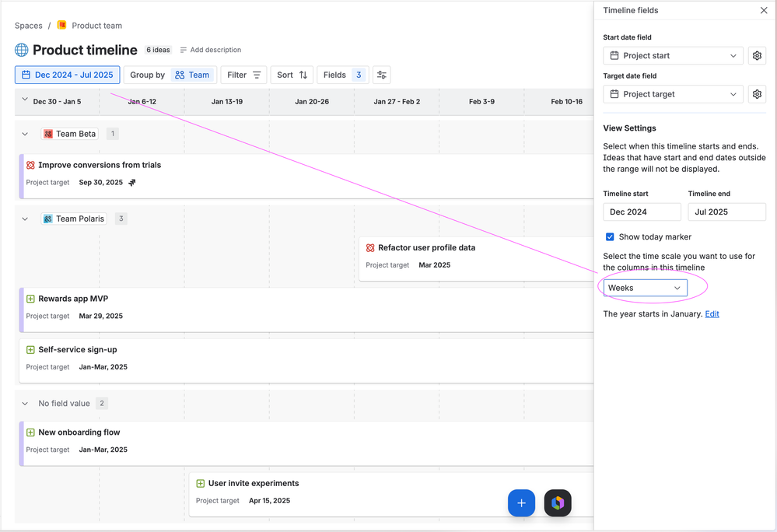Screen dimensions: 777x532
Task: Click the Team Polaris group icon
Action: tap(48, 219)
